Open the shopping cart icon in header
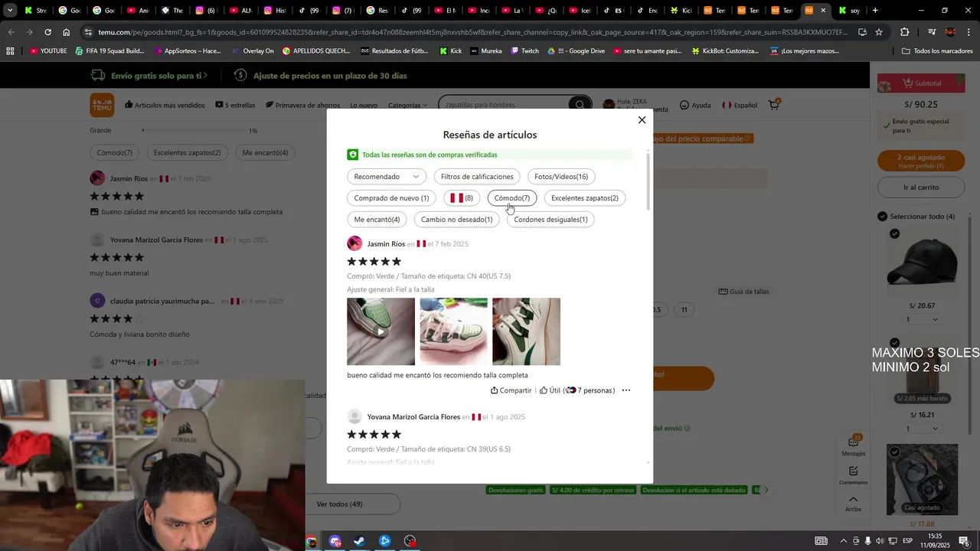The image size is (980, 551). click(774, 105)
